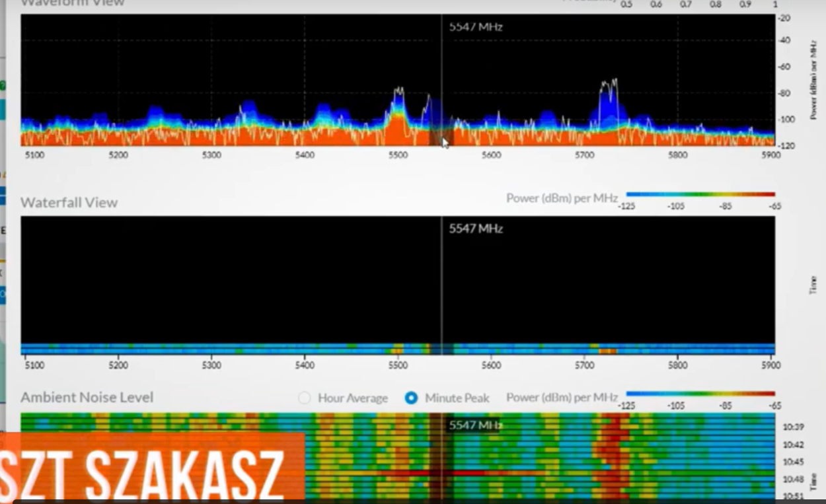Click the Waterfall View power color scale bar
826x504 pixels.
point(700,194)
